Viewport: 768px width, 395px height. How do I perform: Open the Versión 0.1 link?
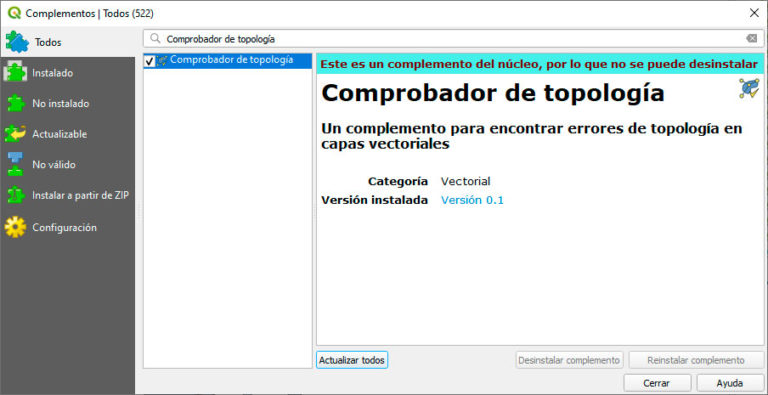tap(472, 200)
